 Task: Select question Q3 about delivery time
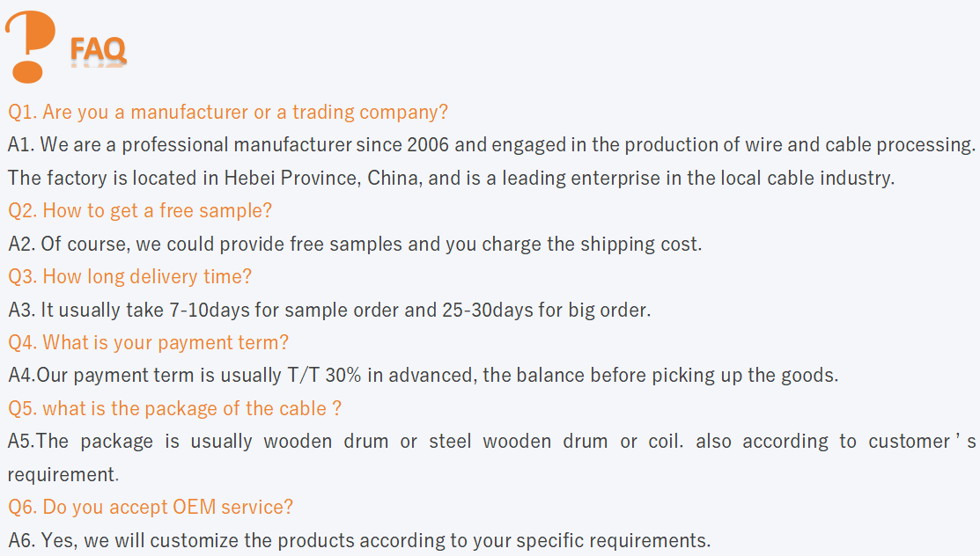tap(129, 277)
